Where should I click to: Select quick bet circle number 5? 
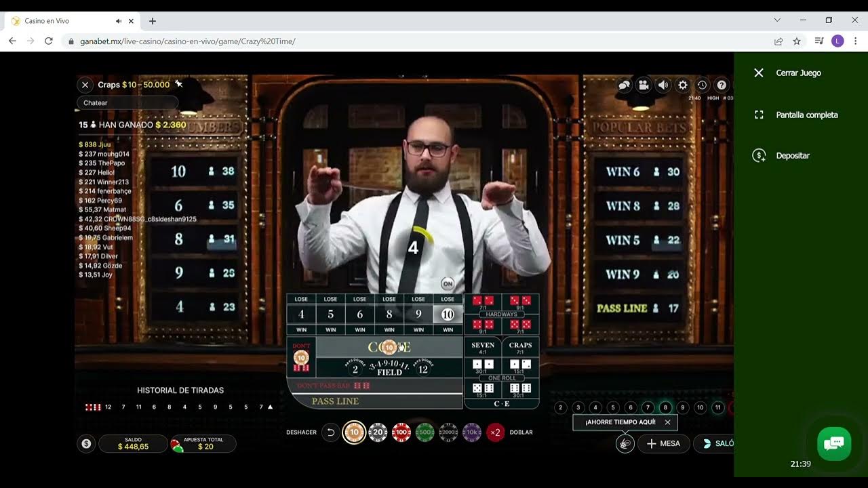point(613,407)
